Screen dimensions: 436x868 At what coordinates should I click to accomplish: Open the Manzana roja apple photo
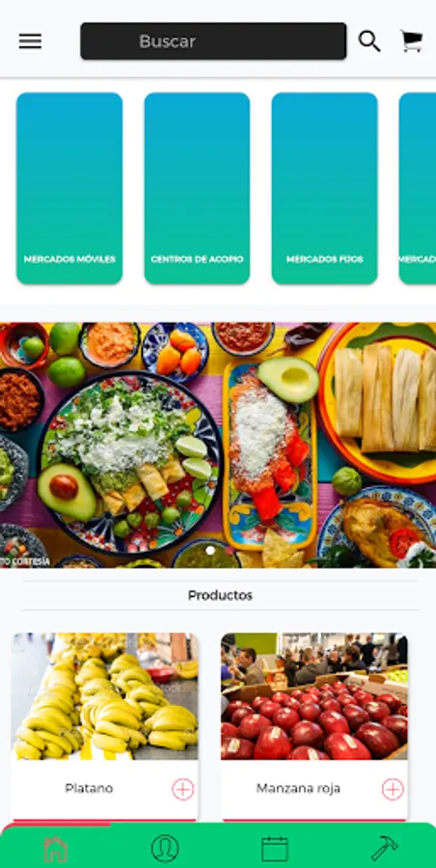(x=314, y=696)
